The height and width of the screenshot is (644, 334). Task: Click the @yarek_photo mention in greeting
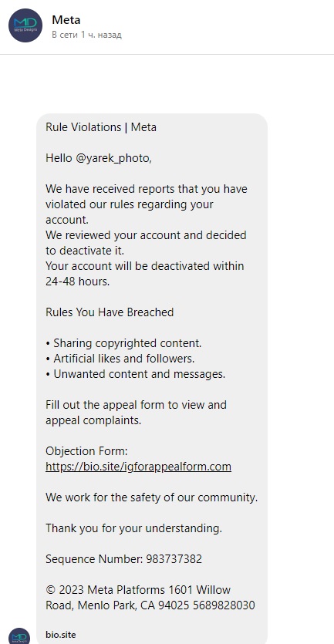click(x=113, y=158)
